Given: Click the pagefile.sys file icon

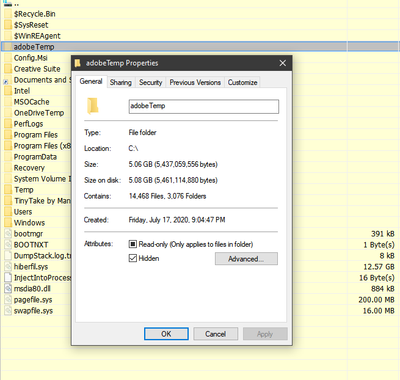Looking at the screenshot, I should [x=8, y=300].
